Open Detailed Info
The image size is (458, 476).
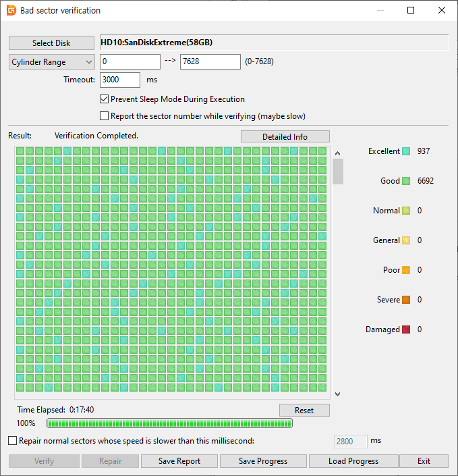click(285, 136)
